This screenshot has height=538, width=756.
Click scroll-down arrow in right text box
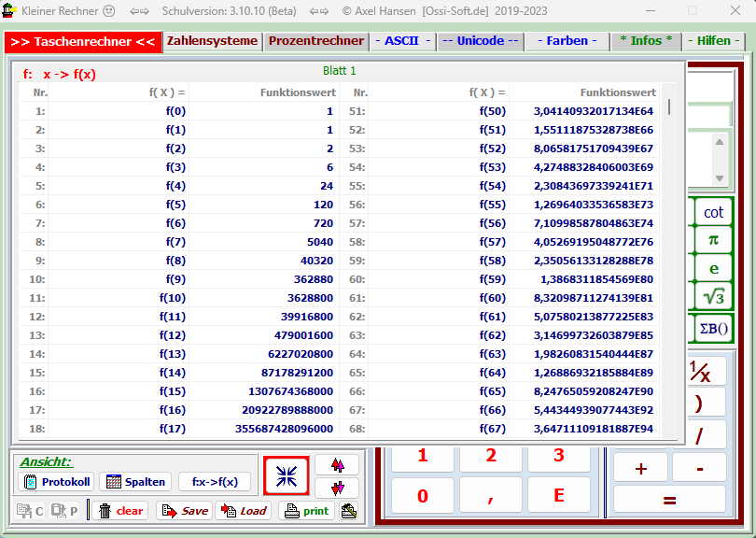tap(719, 177)
